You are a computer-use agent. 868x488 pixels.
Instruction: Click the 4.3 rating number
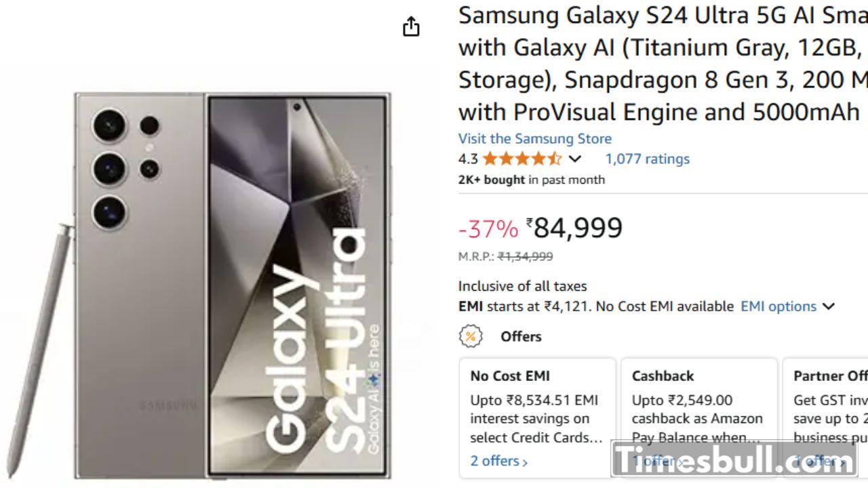(468, 159)
